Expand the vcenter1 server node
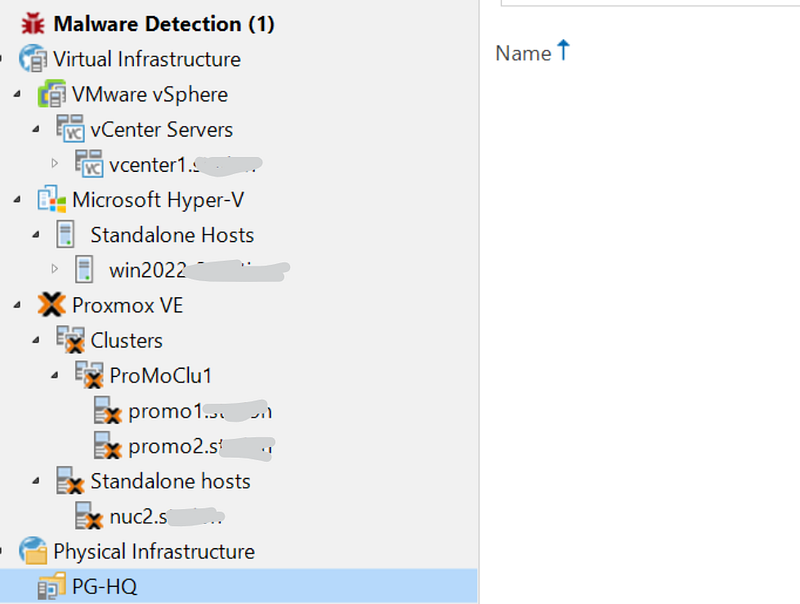This screenshot has width=800, height=604. [55, 162]
